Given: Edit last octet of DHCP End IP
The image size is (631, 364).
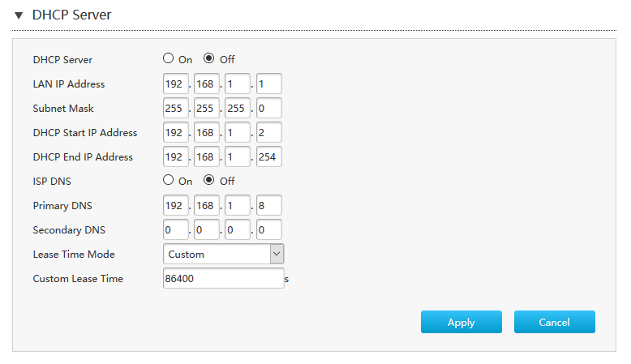Looking at the screenshot, I should coord(268,156).
